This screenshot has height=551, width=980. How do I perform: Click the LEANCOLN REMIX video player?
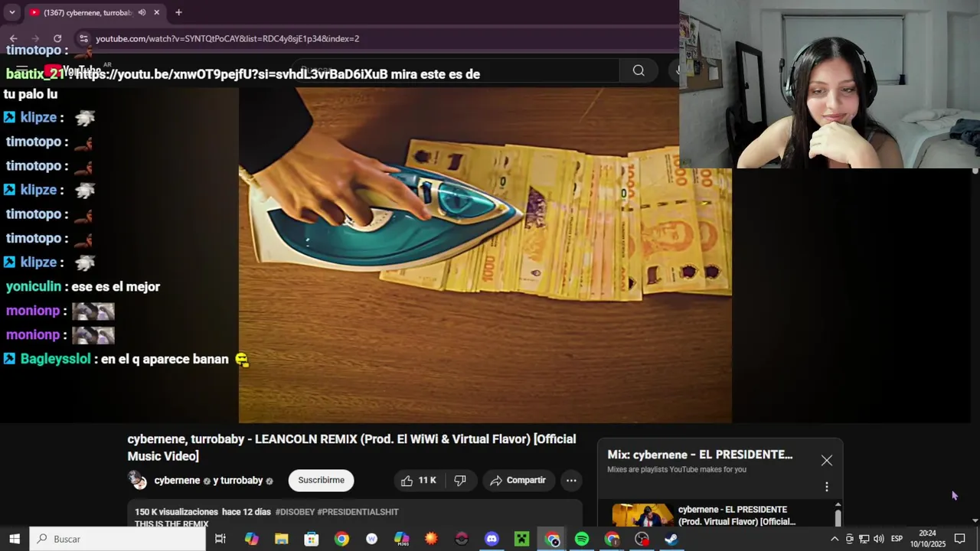pyautogui.click(x=485, y=255)
